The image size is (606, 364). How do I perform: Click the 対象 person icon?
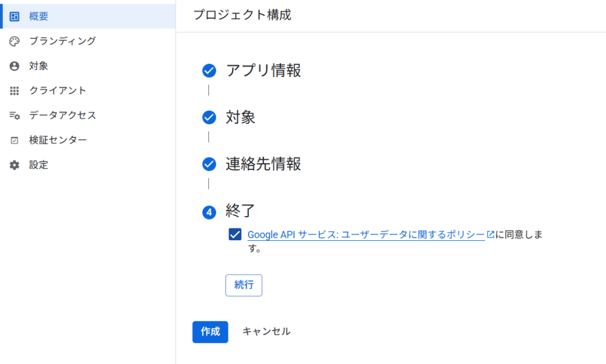click(x=14, y=66)
